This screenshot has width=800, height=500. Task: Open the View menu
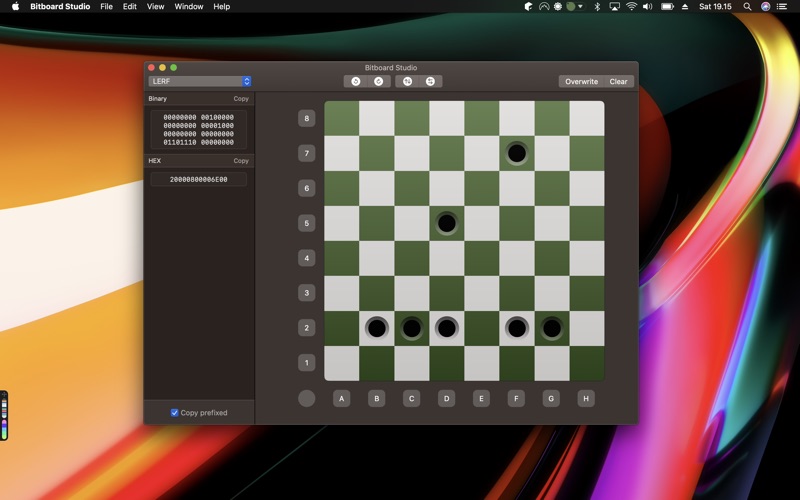(156, 7)
